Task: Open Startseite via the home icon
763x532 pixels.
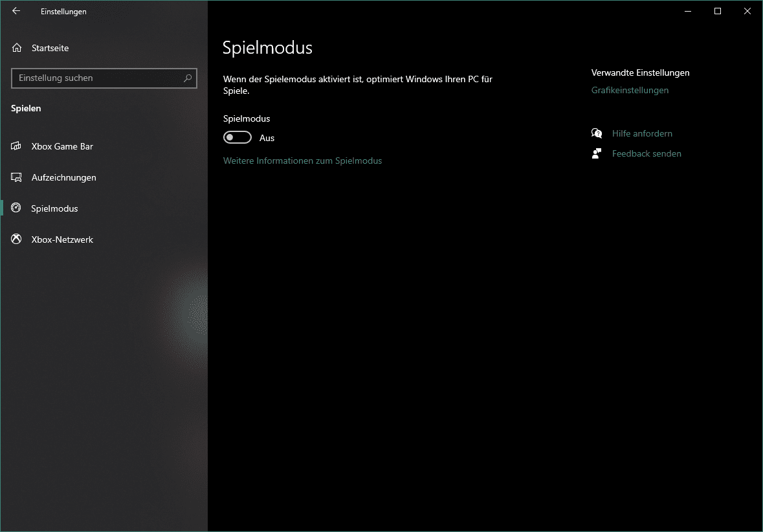Action: pyautogui.click(x=17, y=48)
